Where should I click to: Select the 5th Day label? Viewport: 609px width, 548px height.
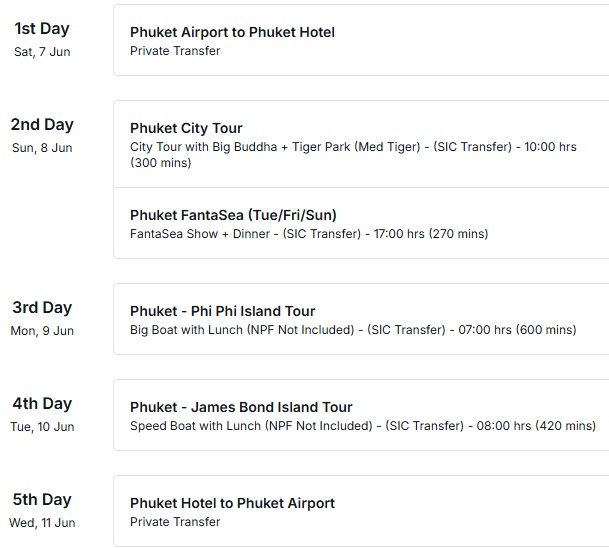coord(42,499)
